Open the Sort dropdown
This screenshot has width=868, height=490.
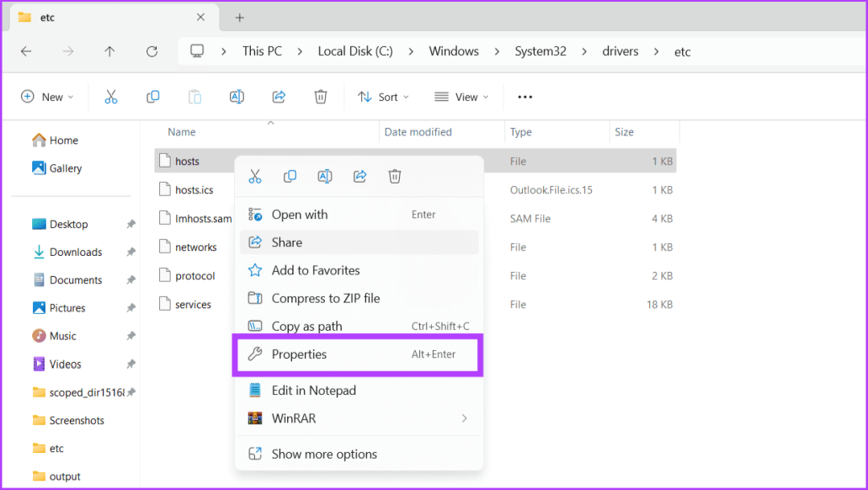[383, 97]
